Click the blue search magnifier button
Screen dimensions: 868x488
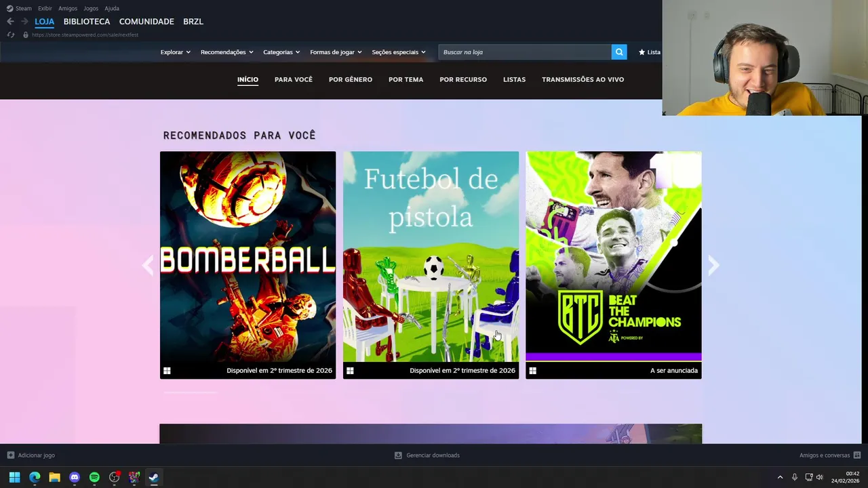(x=618, y=52)
